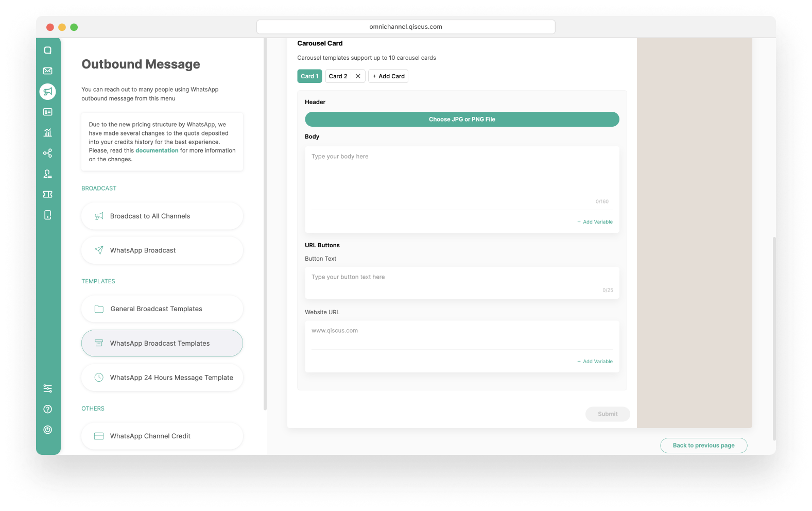Click the credit card icon beside WhatsApp Channel Credit
The height and width of the screenshot is (511, 812).
99,436
